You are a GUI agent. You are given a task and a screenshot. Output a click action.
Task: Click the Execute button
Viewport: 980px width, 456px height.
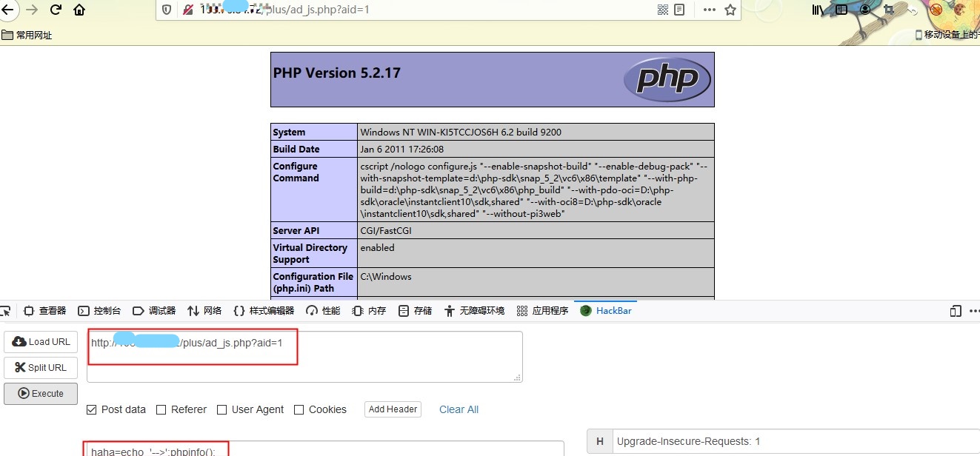tap(41, 394)
